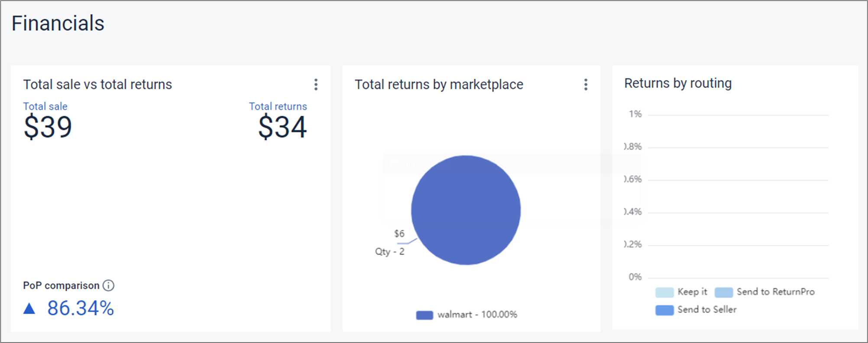The height and width of the screenshot is (343, 868).
Task: Open kebab menu on Total sale vs total returns
Action: point(316,85)
